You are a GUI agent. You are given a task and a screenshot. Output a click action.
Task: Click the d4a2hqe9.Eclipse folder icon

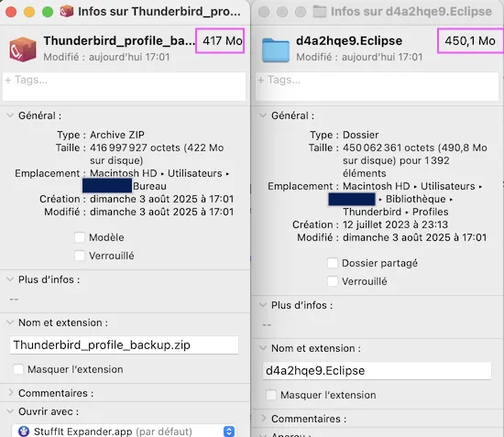pos(276,49)
